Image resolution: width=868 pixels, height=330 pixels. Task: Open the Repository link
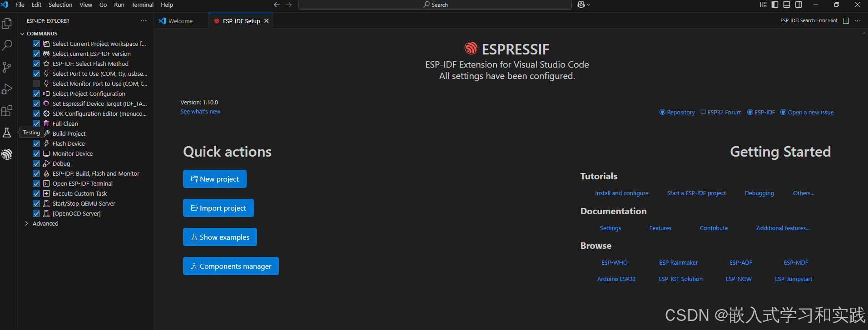pos(677,113)
